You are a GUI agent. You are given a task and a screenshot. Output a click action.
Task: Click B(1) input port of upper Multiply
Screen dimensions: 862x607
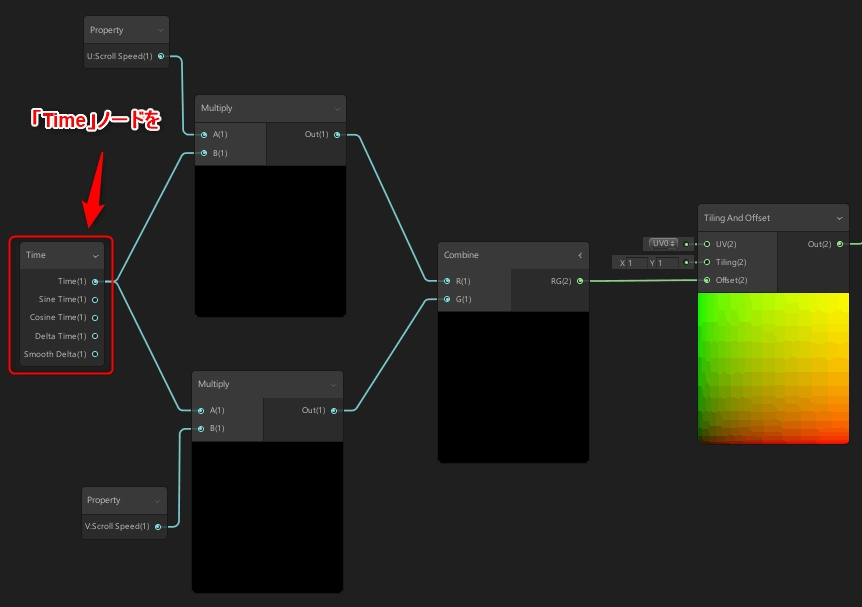point(204,153)
